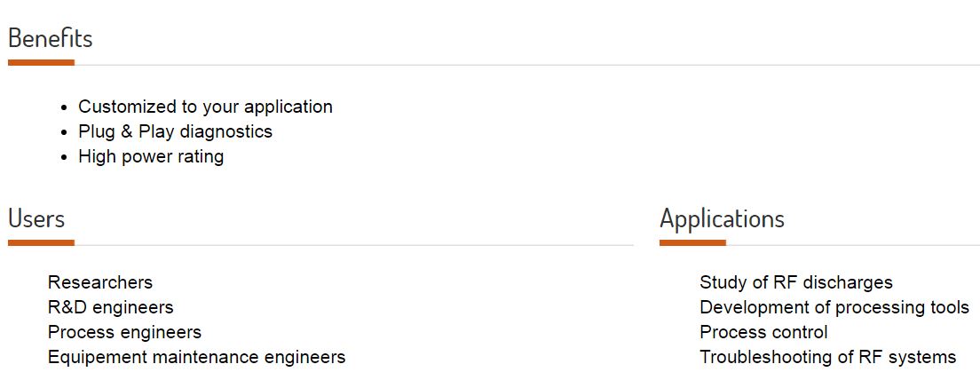980x380 pixels.
Task: Click the bullet dot before 'High power rating'
Action: click(x=65, y=158)
